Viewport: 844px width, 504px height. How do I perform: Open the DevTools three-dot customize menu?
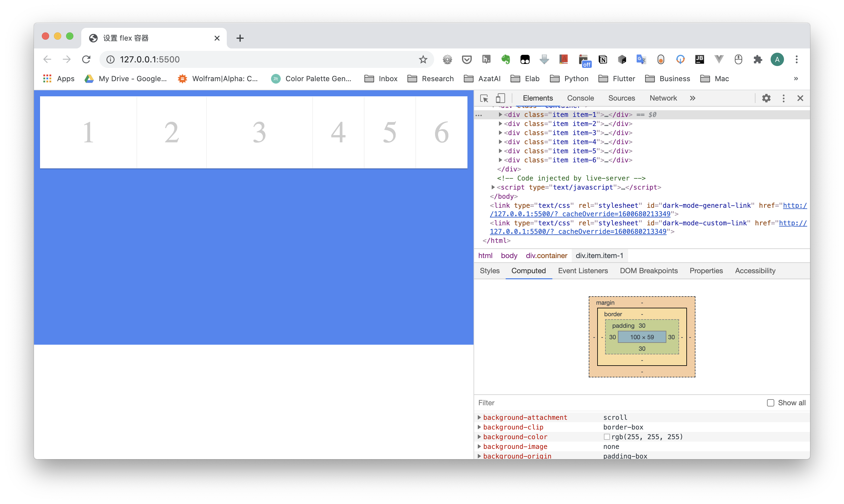[x=783, y=98]
